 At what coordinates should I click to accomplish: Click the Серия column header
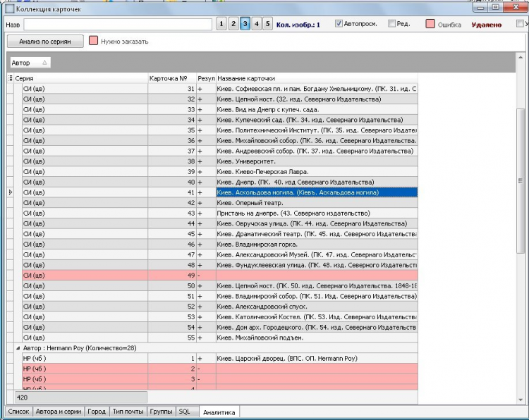(x=80, y=78)
